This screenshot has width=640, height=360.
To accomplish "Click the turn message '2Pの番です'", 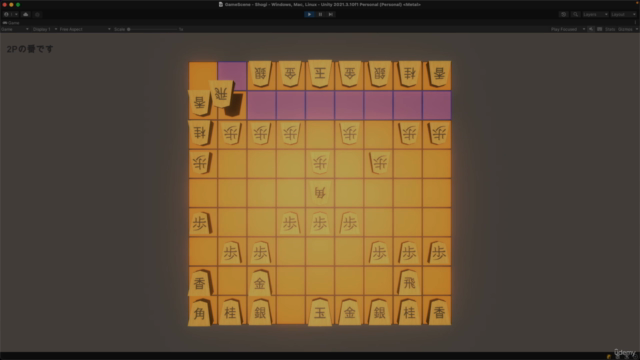I will (x=30, y=49).
